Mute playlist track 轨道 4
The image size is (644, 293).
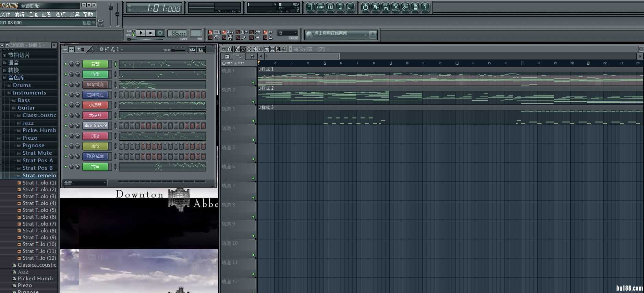click(x=253, y=140)
